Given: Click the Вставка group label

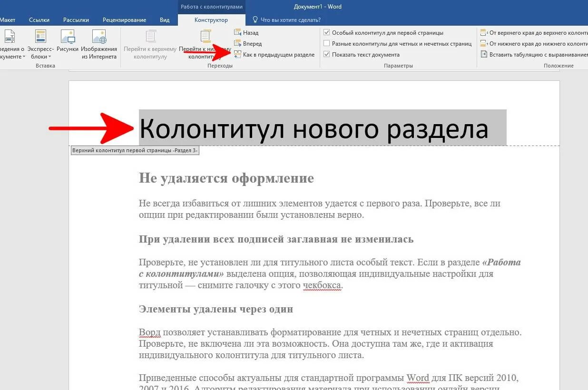Looking at the screenshot, I should coord(46,66).
